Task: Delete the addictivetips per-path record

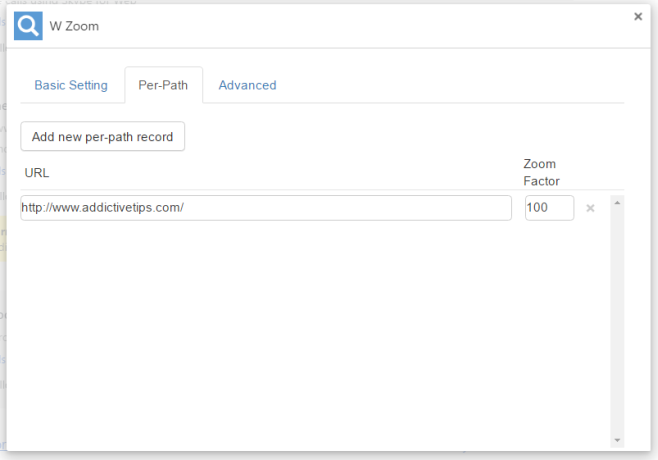Action: click(x=590, y=208)
